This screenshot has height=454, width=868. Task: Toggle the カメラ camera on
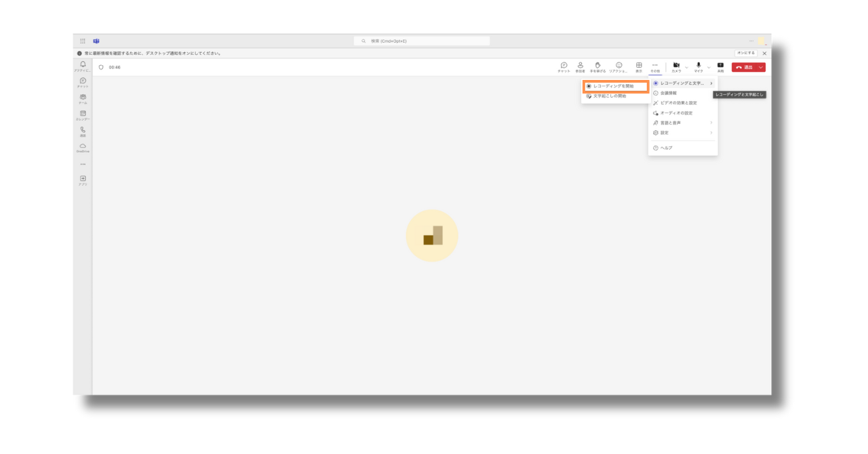point(676,66)
